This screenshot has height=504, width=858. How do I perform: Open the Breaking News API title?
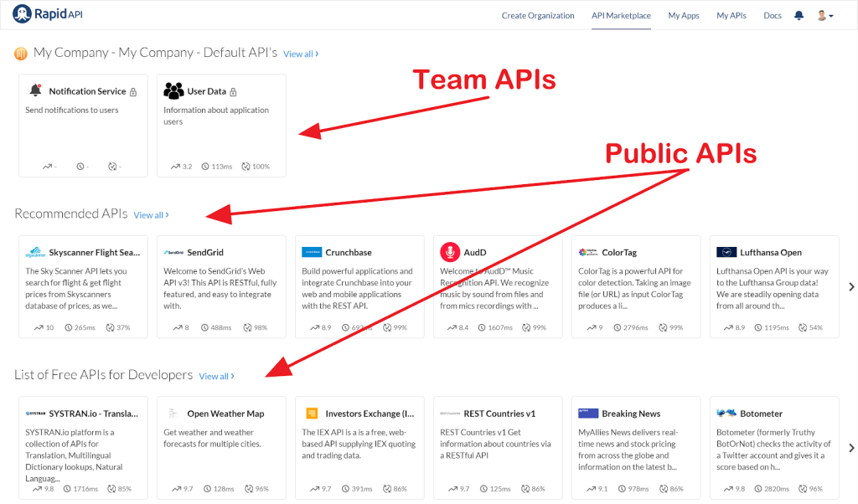coord(631,414)
